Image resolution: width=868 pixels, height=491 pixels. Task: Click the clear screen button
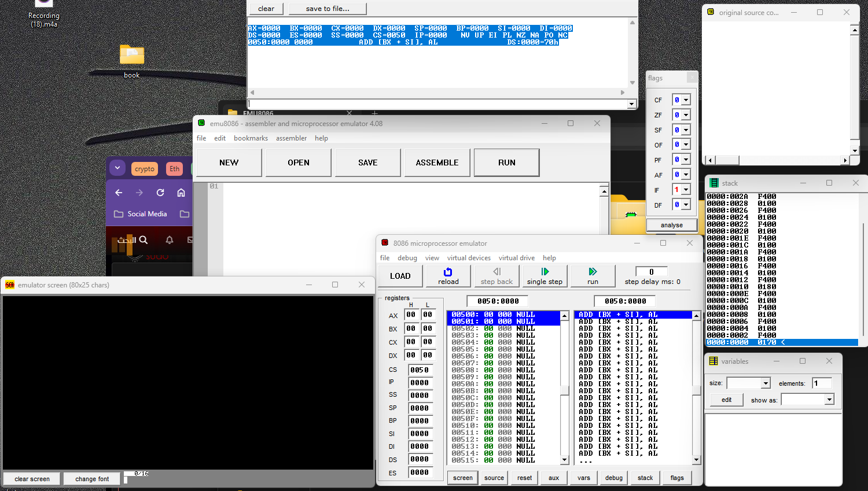(32, 479)
